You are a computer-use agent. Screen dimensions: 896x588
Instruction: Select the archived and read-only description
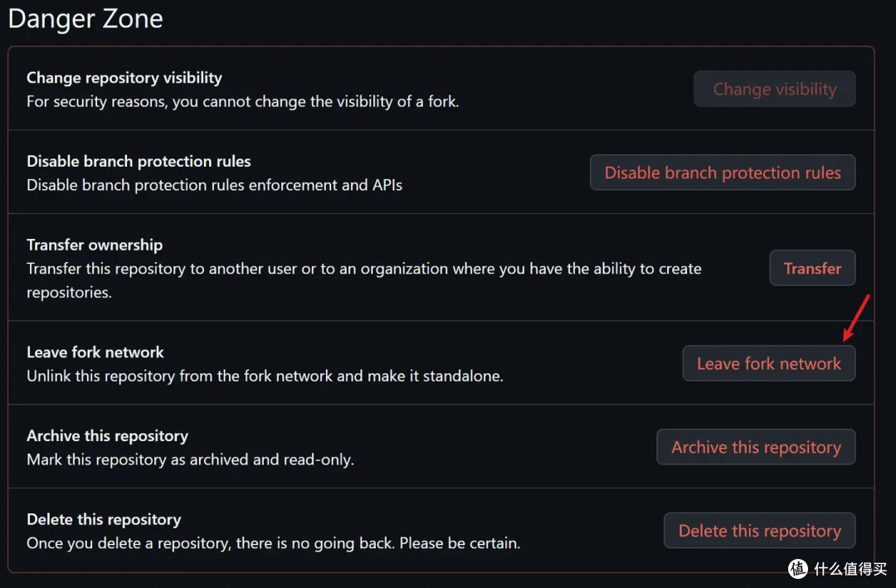click(x=190, y=459)
